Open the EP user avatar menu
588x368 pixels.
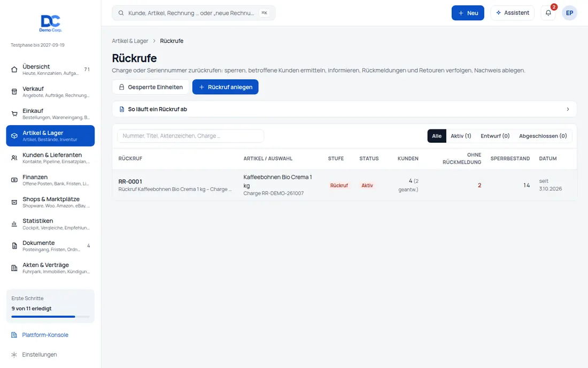[x=569, y=13]
